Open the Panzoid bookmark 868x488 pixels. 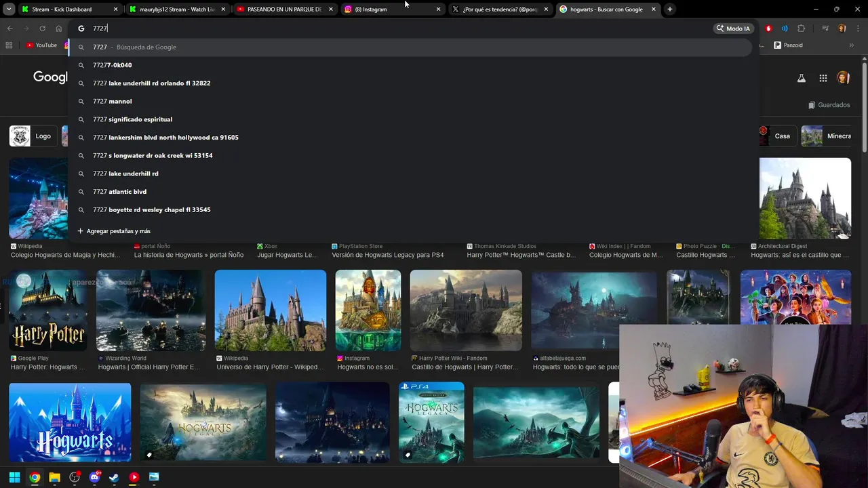click(x=789, y=45)
